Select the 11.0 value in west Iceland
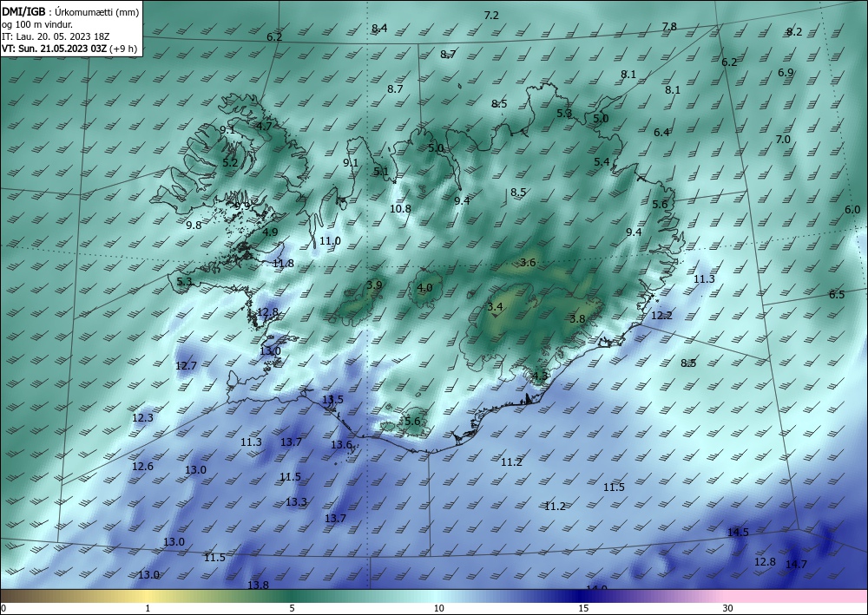868x615 pixels. (330, 241)
